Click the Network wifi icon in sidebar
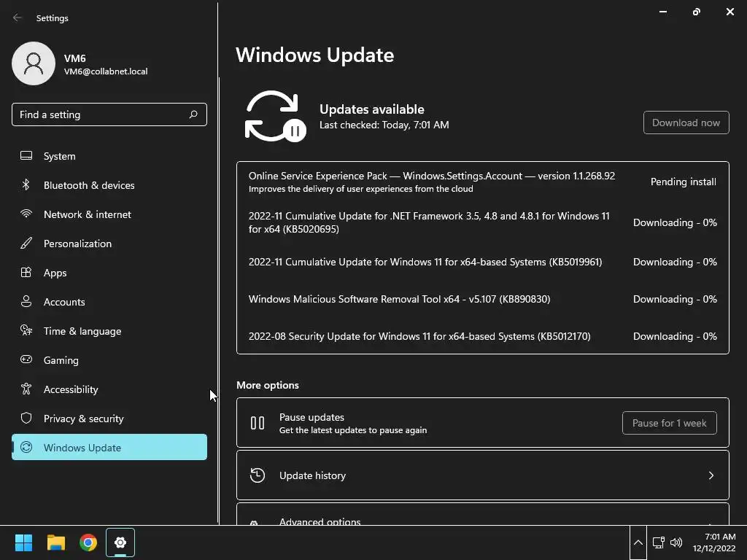747x560 pixels. click(x=26, y=214)
